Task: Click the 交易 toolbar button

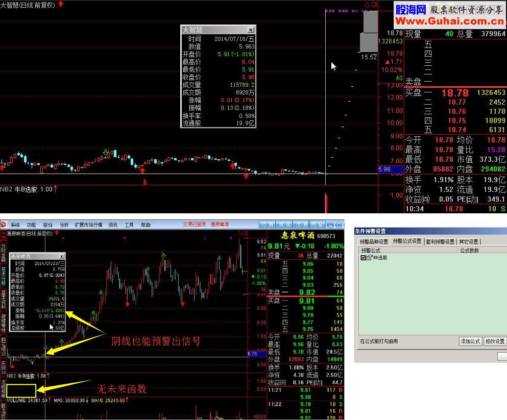Action: [x=301, y=225]
